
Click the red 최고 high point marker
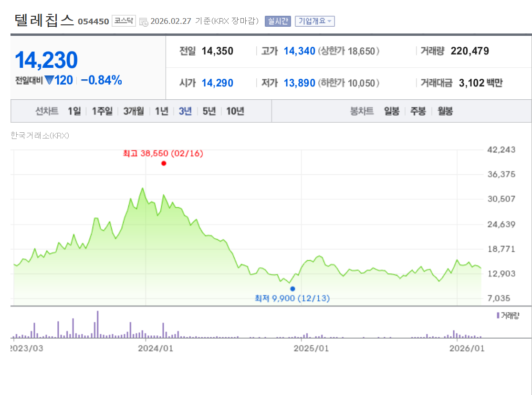click(164, 163)
